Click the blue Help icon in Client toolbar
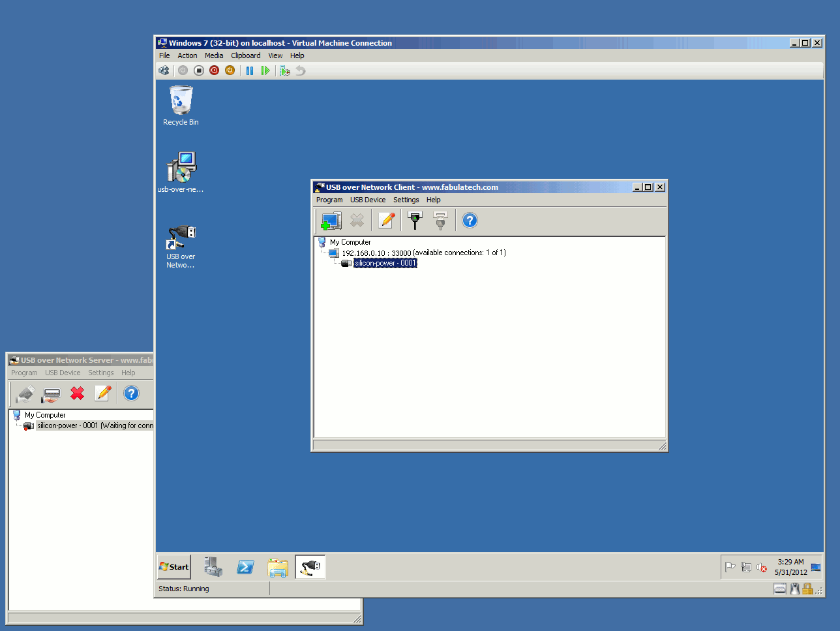840x631 pixels. click(470, 221)
